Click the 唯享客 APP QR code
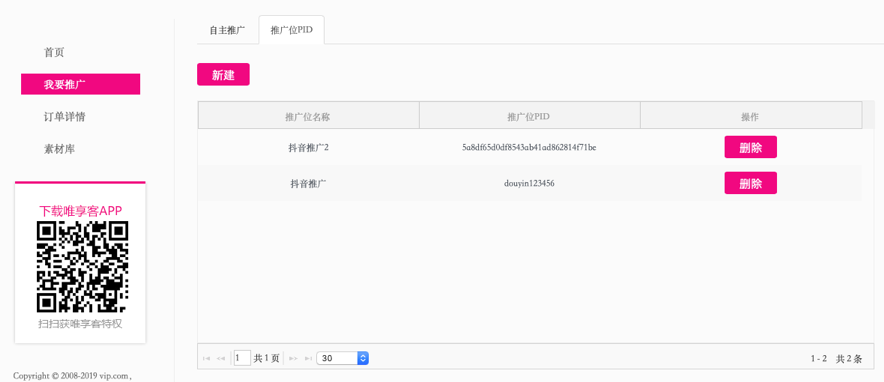 click(82, 266)
